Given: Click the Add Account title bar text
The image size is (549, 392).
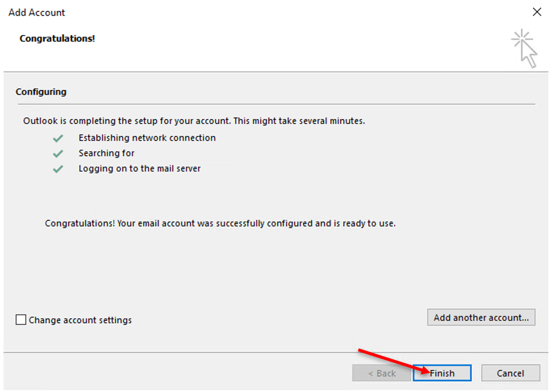Looking at the screenshot, I should click(37, 13).
